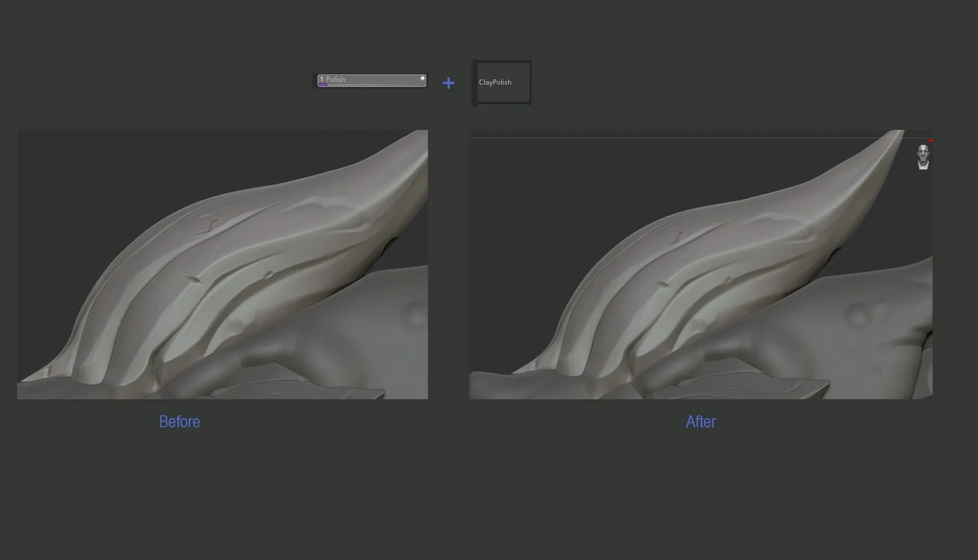Adjust the Polish slider
Screen dimensions: 978x560
(x=372, y=81)
